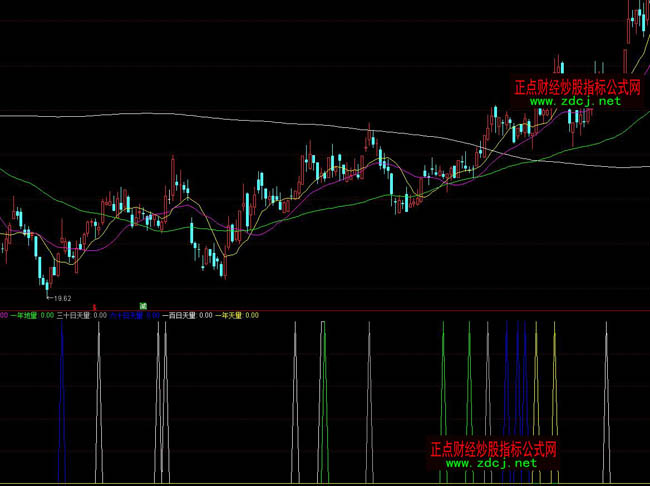Click the small red marker above indicator labels
The width and height of the screenshot is (650, 486).
pos(94,306)
